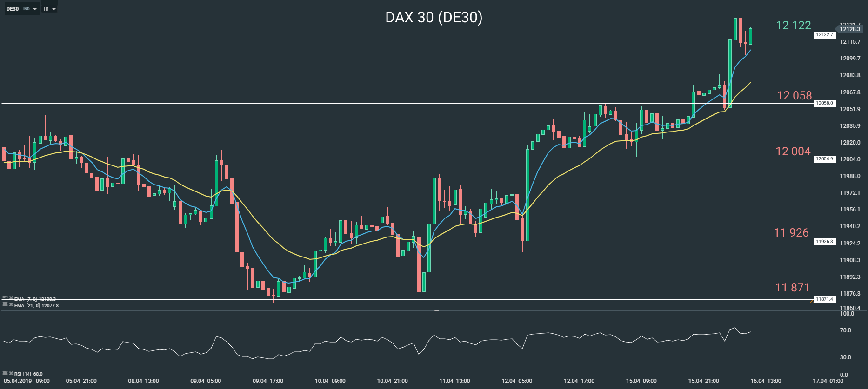Open settings for the RSI 14 indicator
Viewport: 868px width, 389px height.
(x=5, y=373)
